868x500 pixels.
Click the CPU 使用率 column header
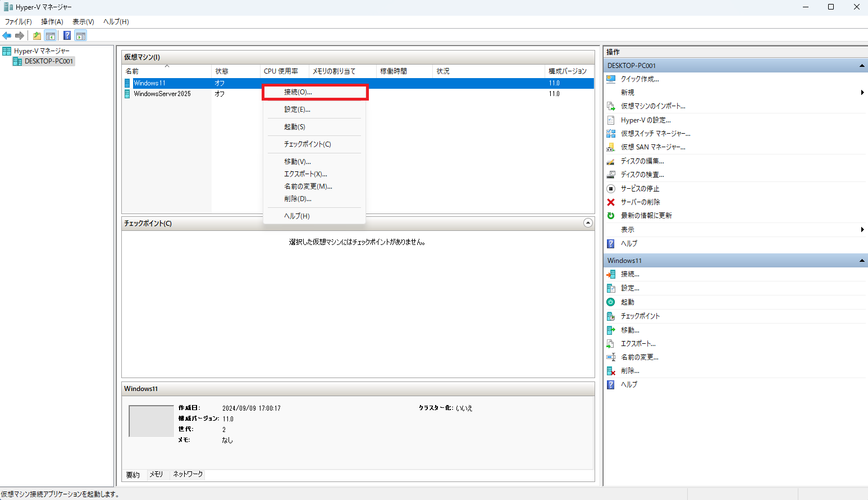pyautogui.click(x=285, y=71)
